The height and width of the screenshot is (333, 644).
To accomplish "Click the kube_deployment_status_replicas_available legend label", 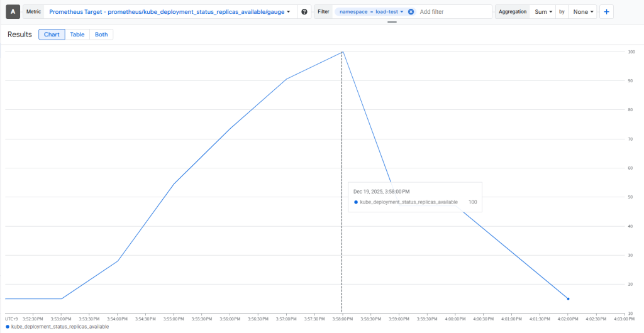I will tap(60, 327).
